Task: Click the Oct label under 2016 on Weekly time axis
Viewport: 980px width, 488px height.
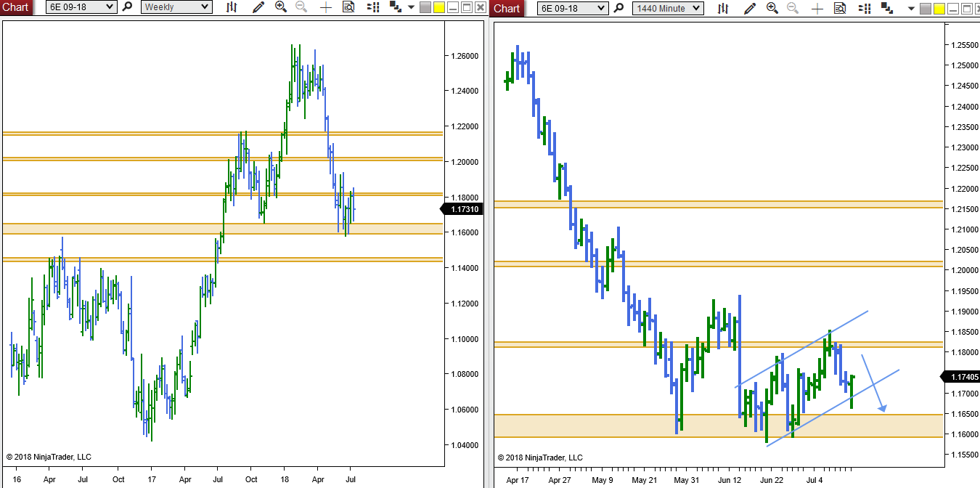Action: tap(118, 479)
